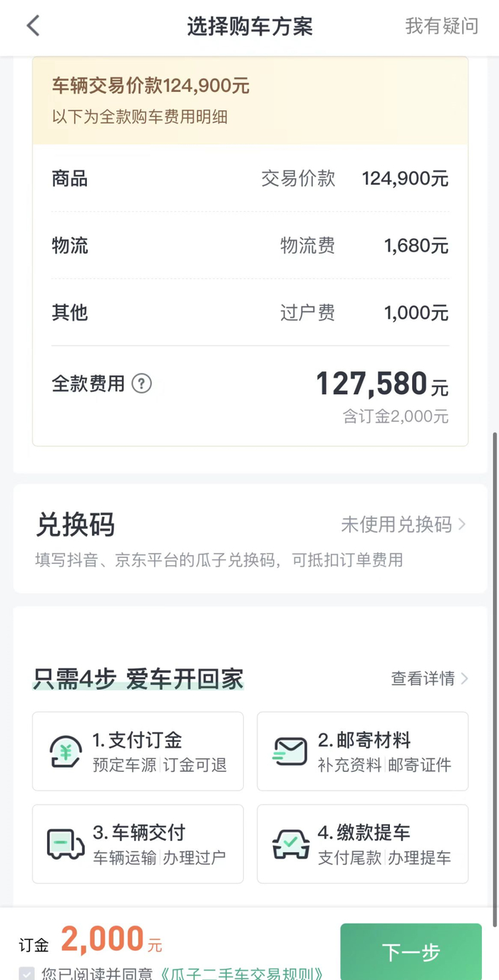Toggle the agreement checkbox for trading rules
This screenshot has height=980, width=499.
26,973
